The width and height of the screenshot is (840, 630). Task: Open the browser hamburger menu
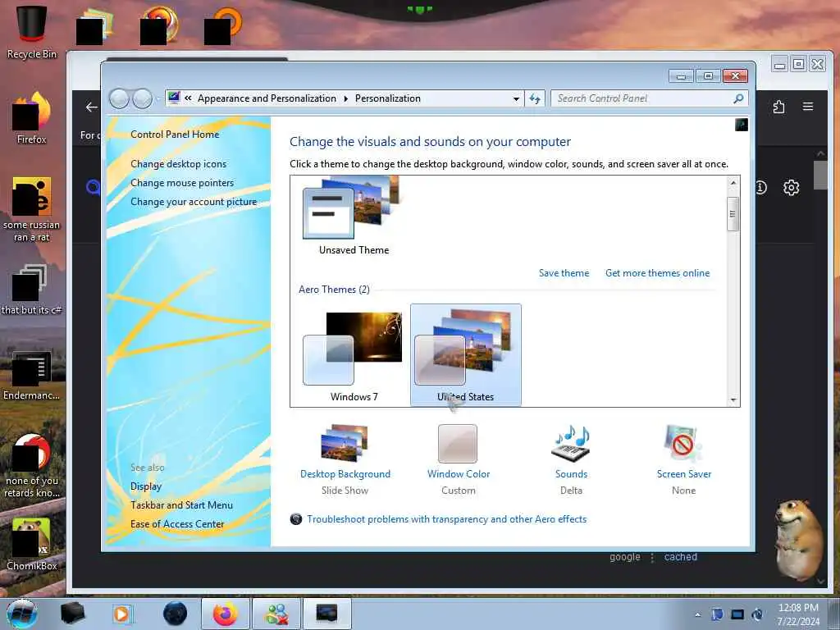(808, 107)
